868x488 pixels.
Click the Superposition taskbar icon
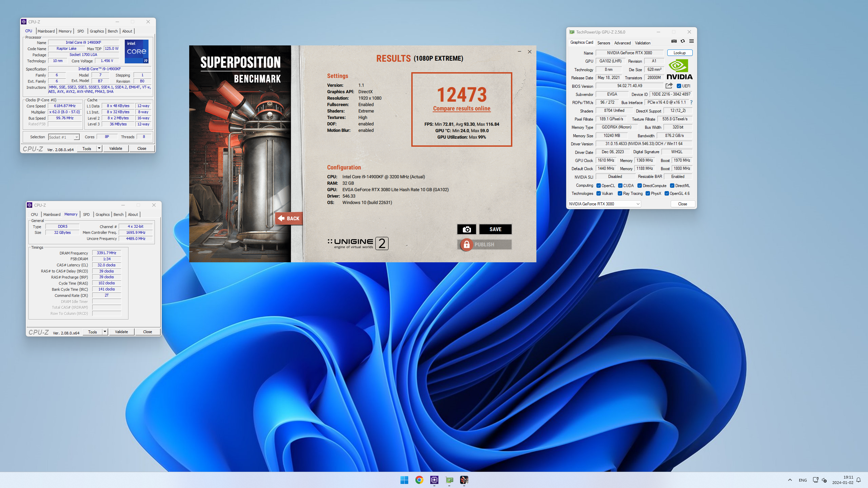pyautogui.click(x=464, y=480)
